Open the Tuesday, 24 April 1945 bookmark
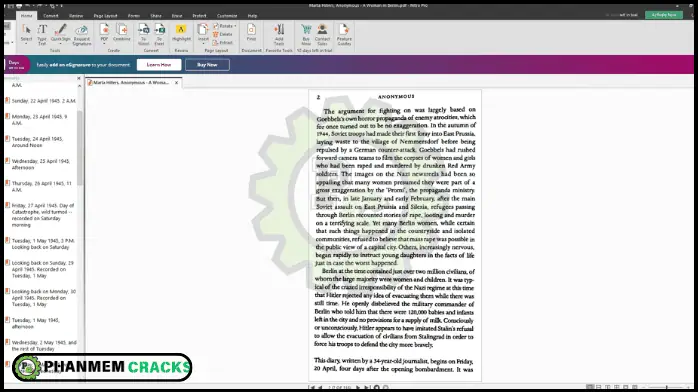Viewport: 698px width, 392px height. tap(37, 142)
